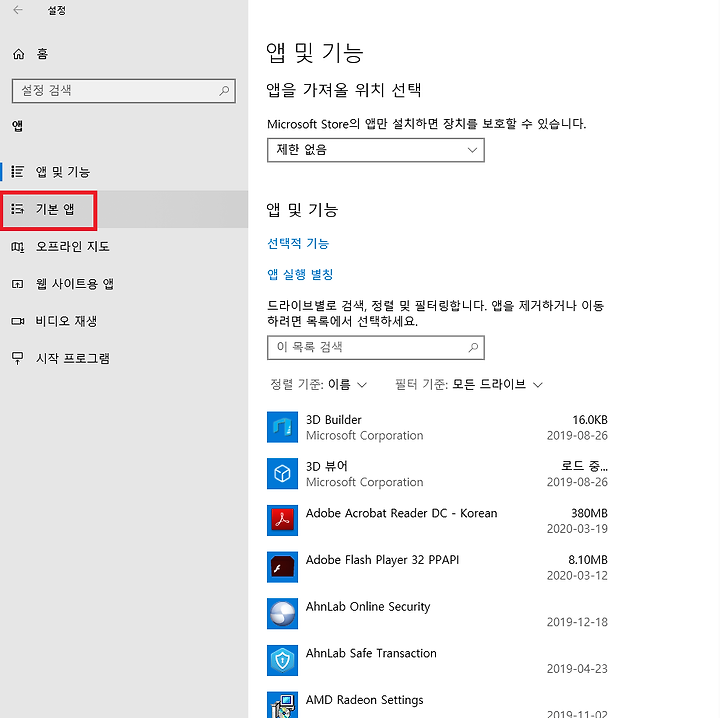
Task: Select 앱 및 기능 in sidebar
Action: pos(124,172)
